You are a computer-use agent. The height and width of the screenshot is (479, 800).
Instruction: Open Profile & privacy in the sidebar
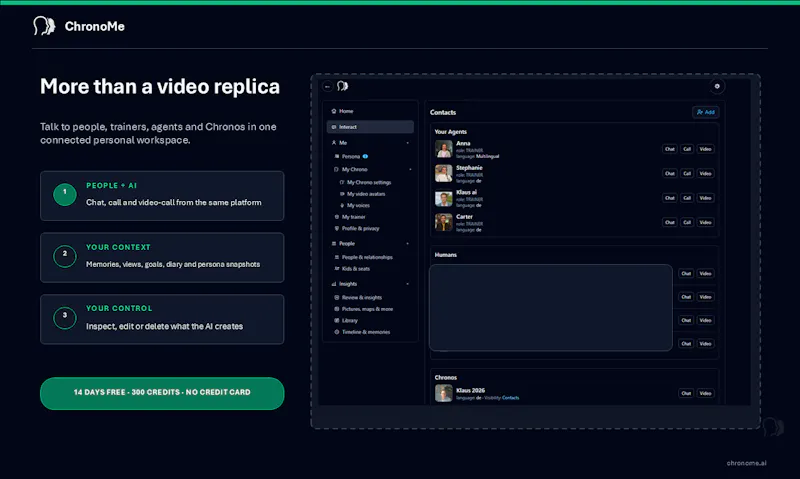point(361,228)
